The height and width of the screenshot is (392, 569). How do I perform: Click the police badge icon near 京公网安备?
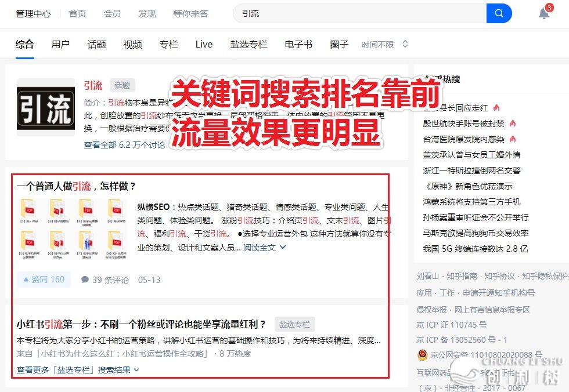423,355
